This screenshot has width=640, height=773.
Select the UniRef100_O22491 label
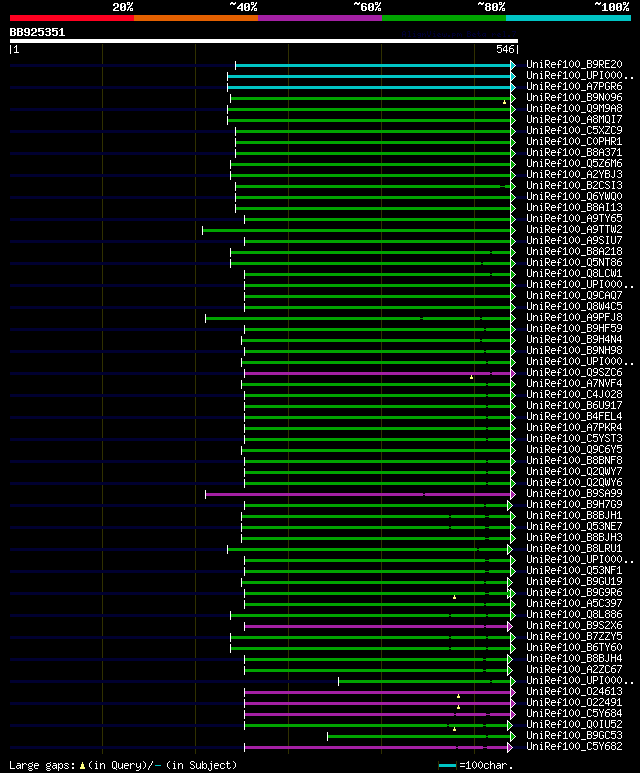pos(574,703)
